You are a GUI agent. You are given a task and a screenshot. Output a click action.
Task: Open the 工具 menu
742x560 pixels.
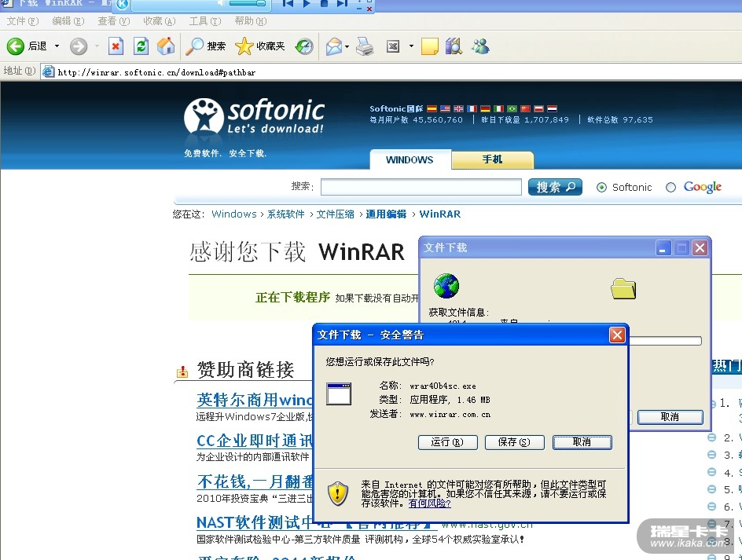(x=205, y=21)
